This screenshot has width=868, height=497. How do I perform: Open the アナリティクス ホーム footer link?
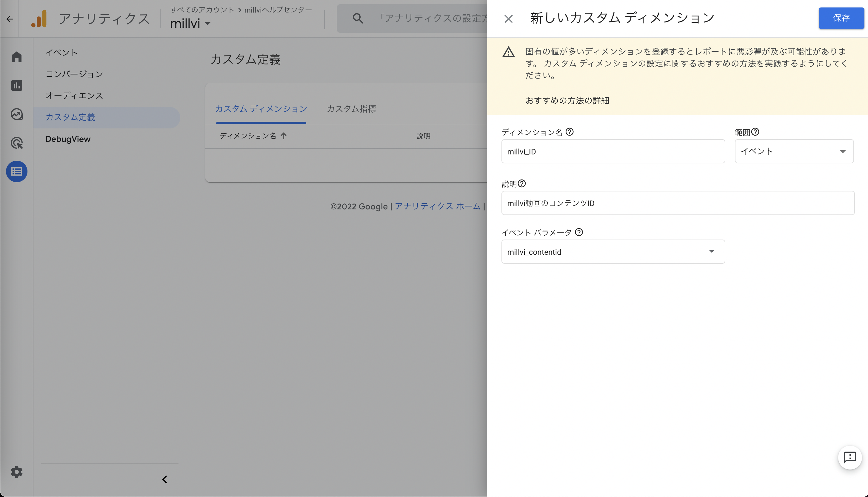pyautogui.click(x=437, y=206)
